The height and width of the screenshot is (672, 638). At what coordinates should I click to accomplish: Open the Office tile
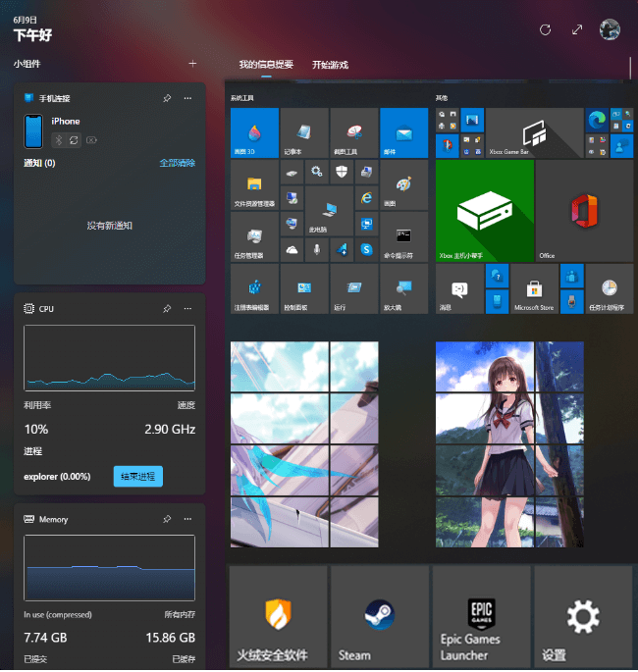(584, 211)
